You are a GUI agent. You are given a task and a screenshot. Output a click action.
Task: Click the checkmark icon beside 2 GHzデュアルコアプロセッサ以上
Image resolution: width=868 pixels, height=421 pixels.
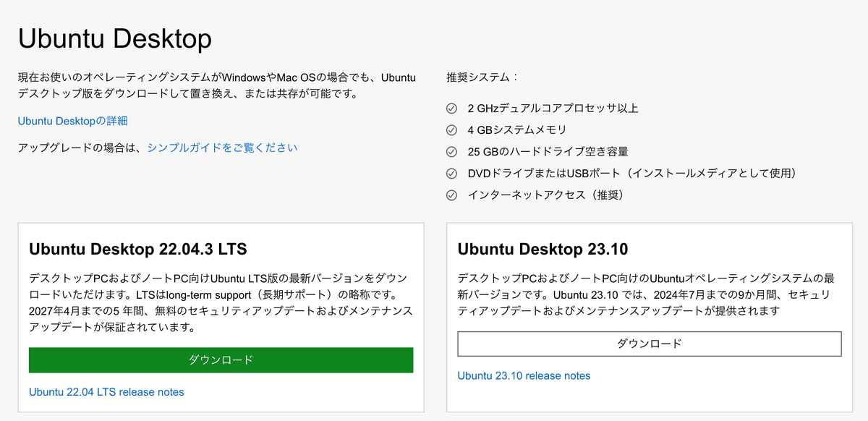pos(452,109)
